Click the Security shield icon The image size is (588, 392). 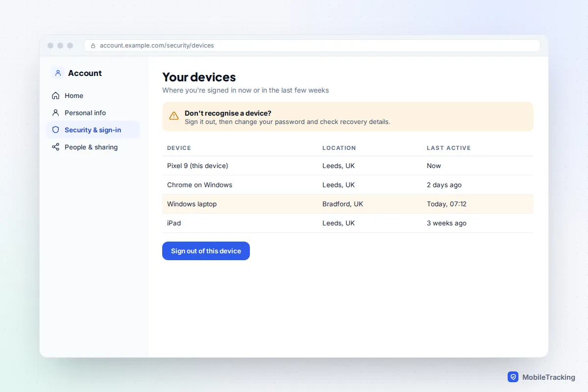point(55,130)
